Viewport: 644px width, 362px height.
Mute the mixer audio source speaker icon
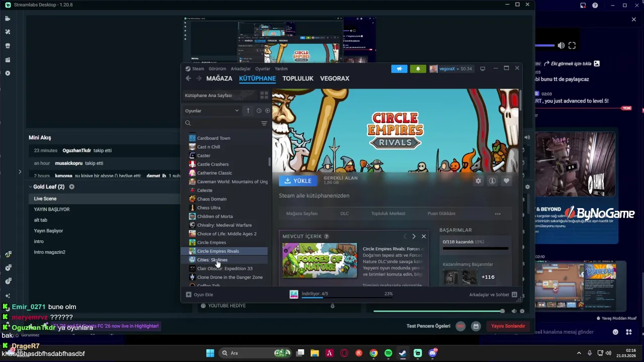(x=514, y=311)
